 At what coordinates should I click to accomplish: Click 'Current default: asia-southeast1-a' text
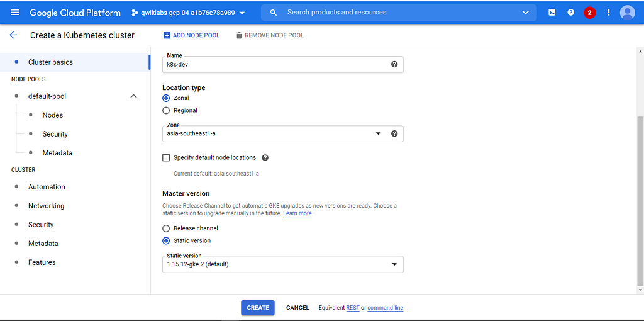[216, 174]
